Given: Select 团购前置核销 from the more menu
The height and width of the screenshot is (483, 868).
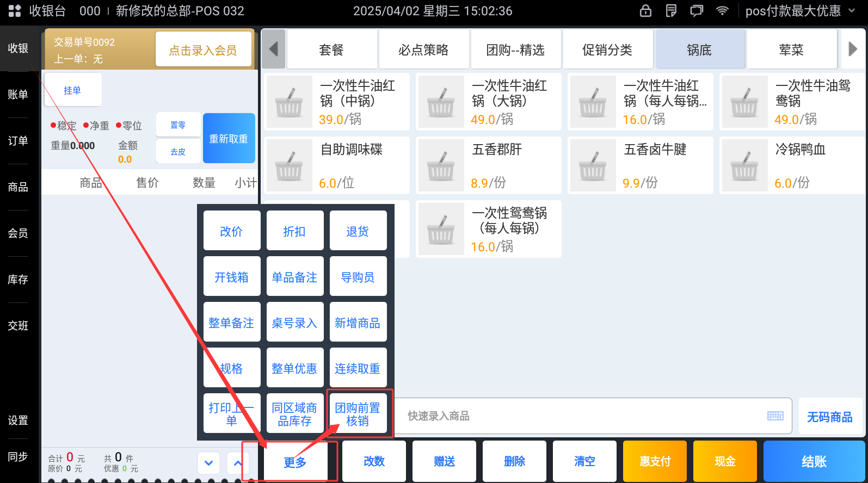Looking at the screenshot, I should tap(358, 414).
